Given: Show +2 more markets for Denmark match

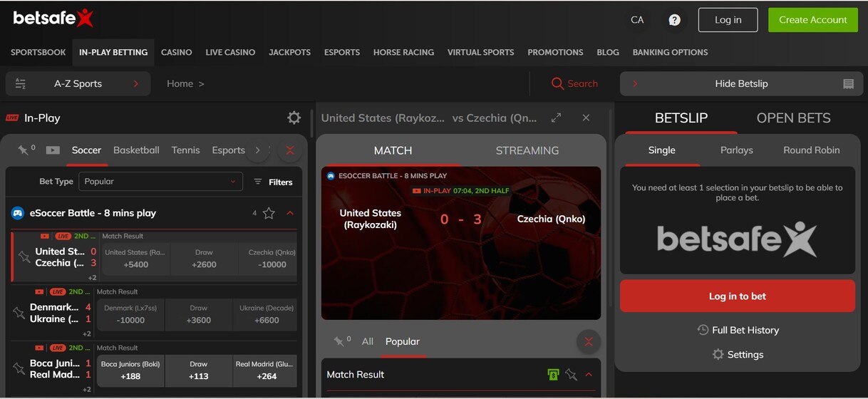Looking at the screenshot, I should (x=86, y=333).
